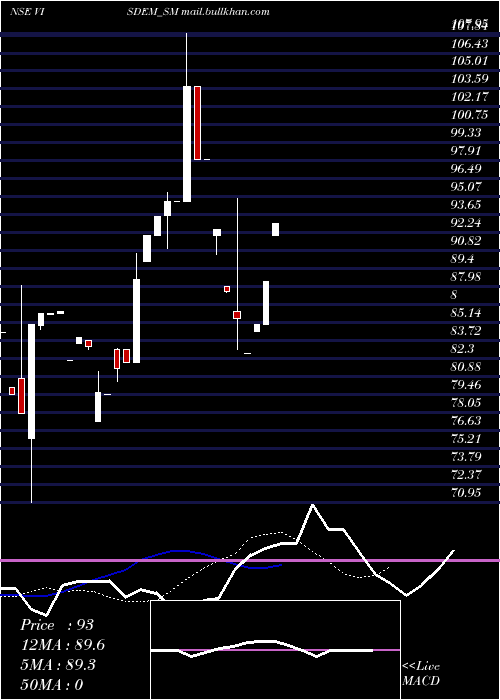Click the large red candle near 103.59

pyautogui.click(x=197, y=123)
